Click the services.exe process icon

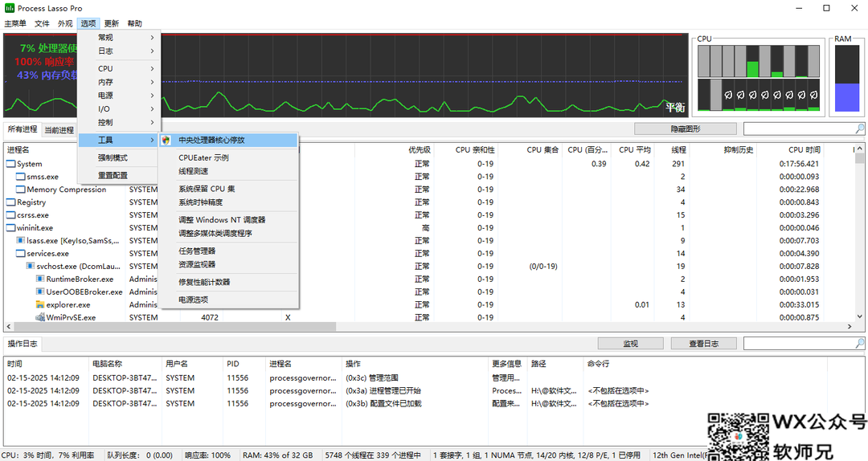pos(21,253)
